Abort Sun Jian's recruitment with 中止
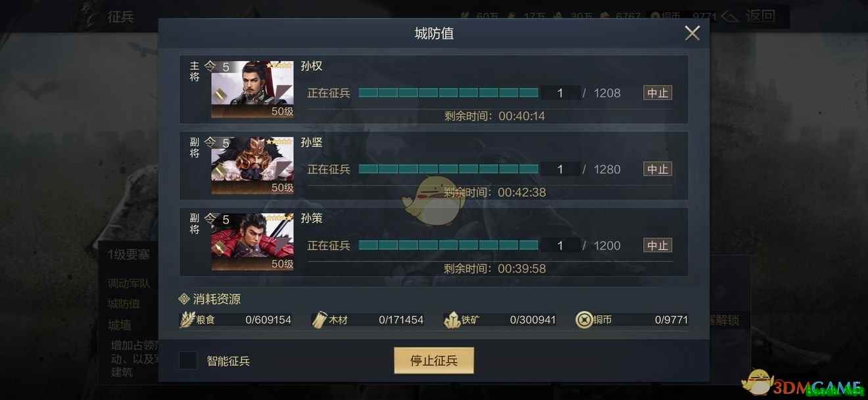868x400 pixels. 658,169
